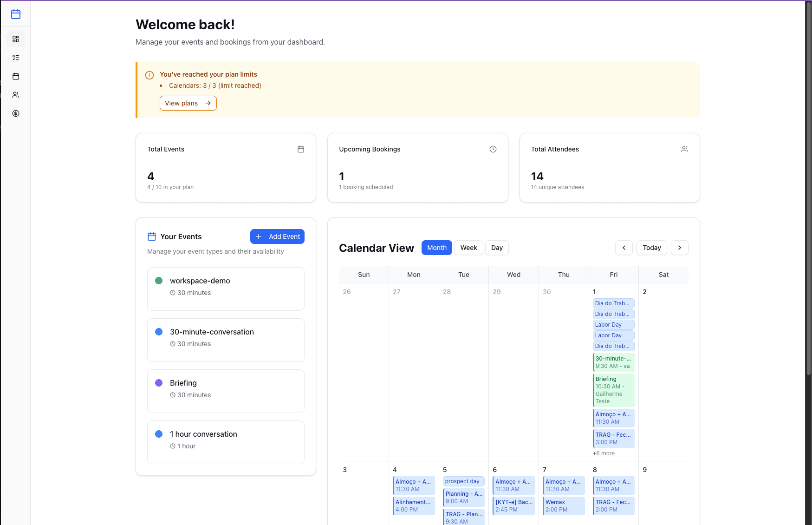This screenshot has width=812, height=525.
Task: Open [KYT-e] 2:45 PM event on the 6th
Action: pos(514,506)
